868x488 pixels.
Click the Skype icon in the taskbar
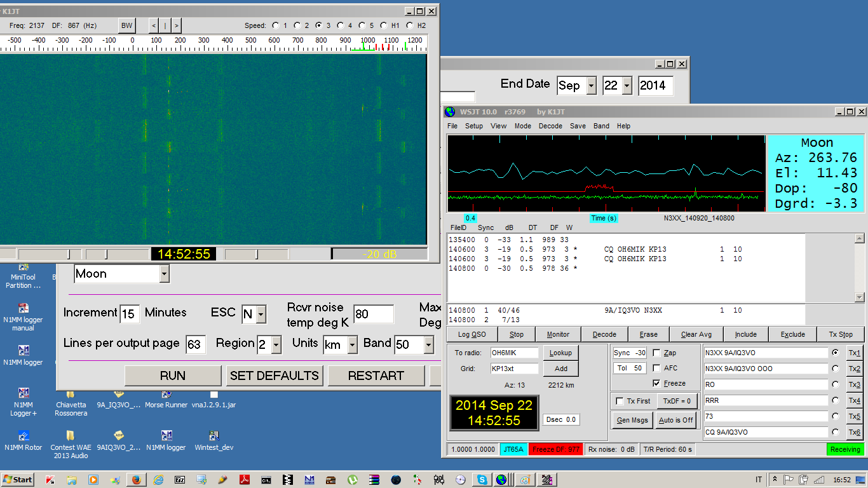tap(482, 480)
